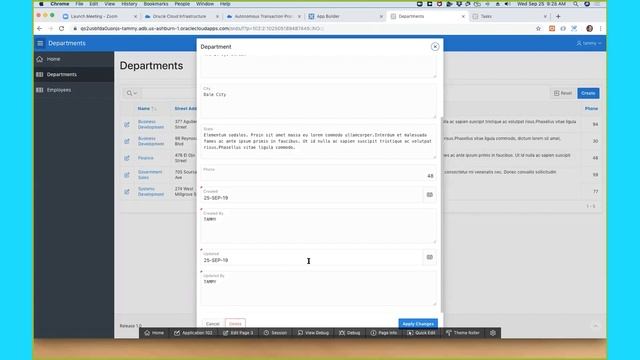Open the navigation hamburger menu icon
The width and height of the screenshot is (640, 360).
click(x=40, y=43)
